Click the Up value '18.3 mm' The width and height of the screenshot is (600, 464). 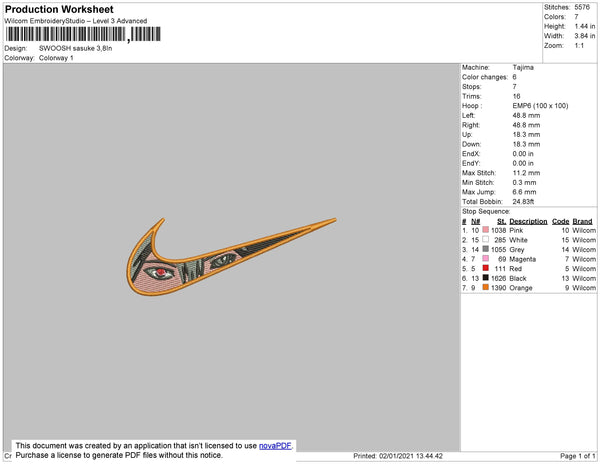pyautogui.click(x=526, y=135)
